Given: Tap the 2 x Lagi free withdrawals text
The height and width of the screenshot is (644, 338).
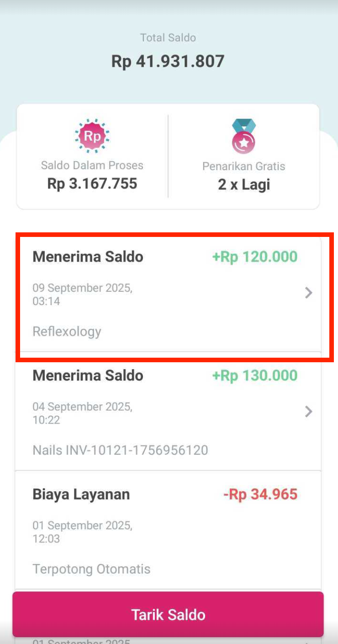Looking at the screenshot, I should click(x=243, y=185).
